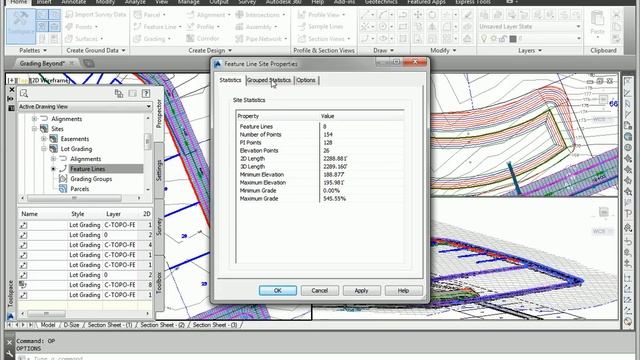Open Section Sheet - (2) layout tab
The image size is (640, 360).
click(162, 325)
